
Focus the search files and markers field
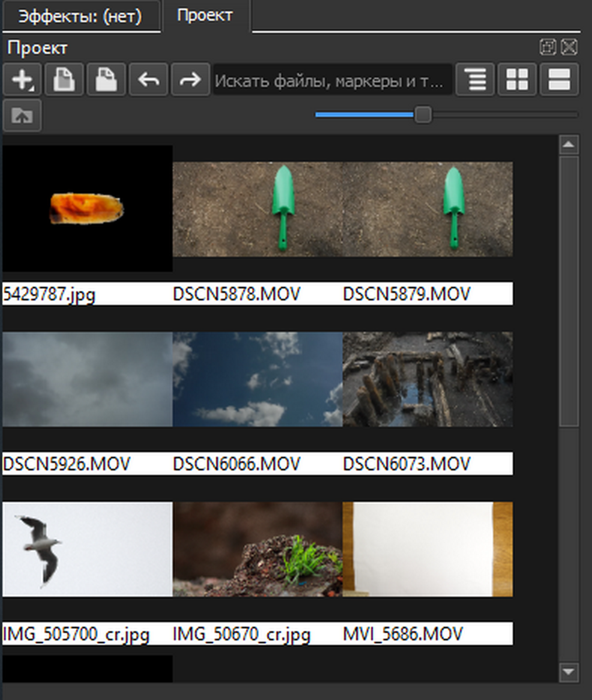point(332,80)
